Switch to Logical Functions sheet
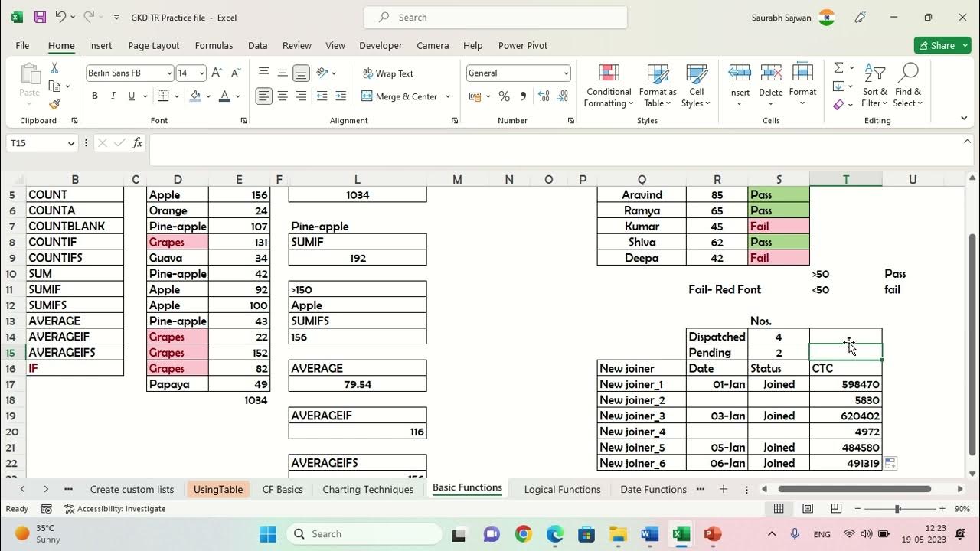The width and height of the screenshot is (980, 551). point(562,489)
